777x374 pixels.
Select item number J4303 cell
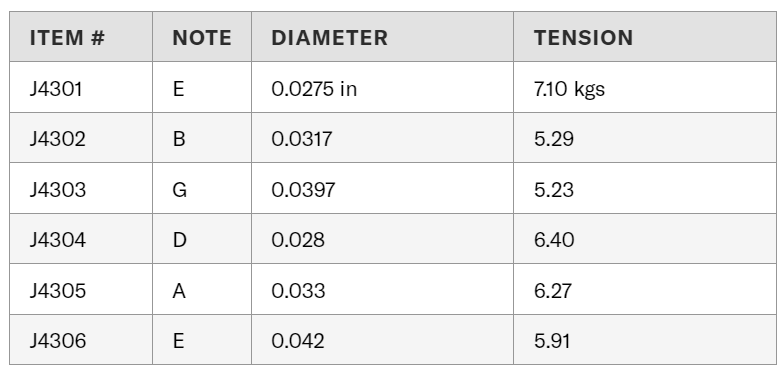coord(81,189)
